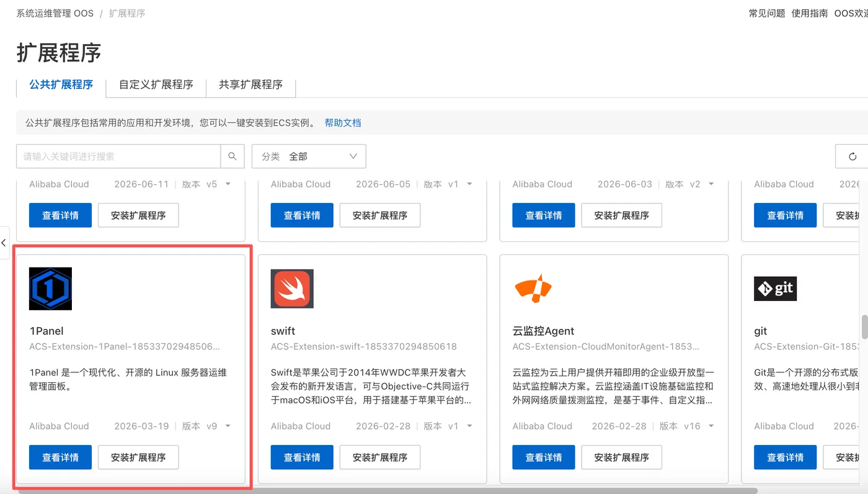Click 查看详情 for 云监控Agent

click(x=544, y=457)
